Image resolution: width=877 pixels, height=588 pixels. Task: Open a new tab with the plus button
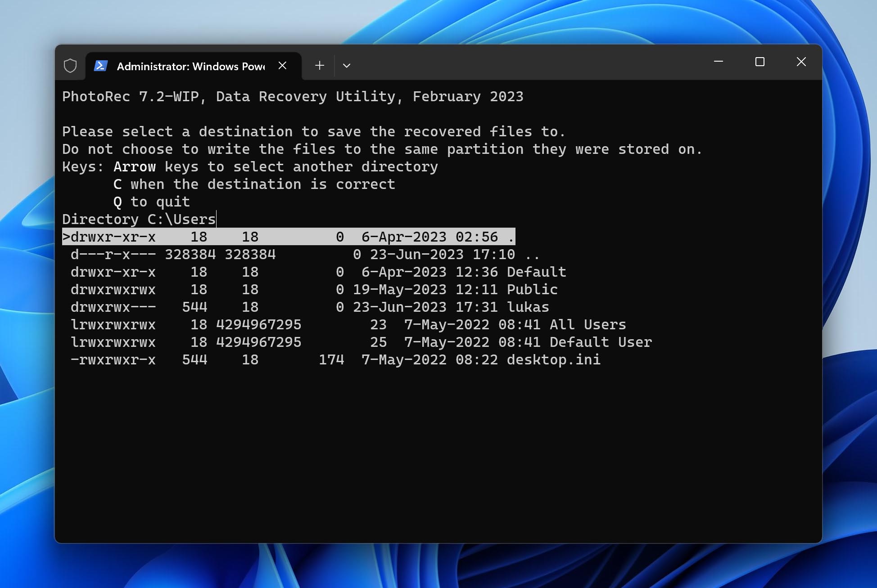pyautogui.click(x=320, y=66)
